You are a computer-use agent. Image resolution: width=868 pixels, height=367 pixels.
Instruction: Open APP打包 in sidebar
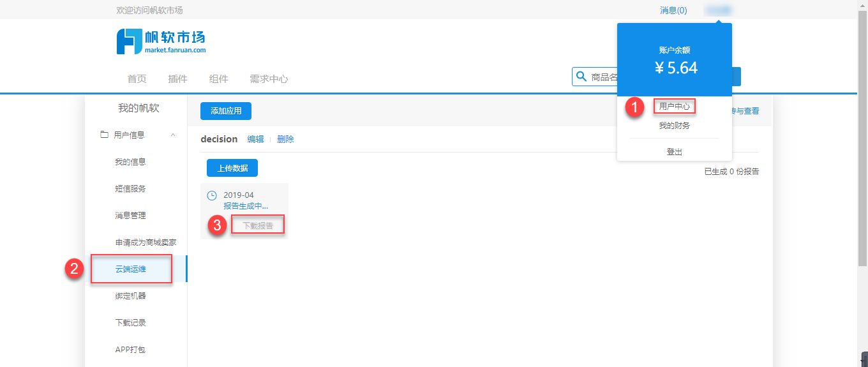click(130, 350)
